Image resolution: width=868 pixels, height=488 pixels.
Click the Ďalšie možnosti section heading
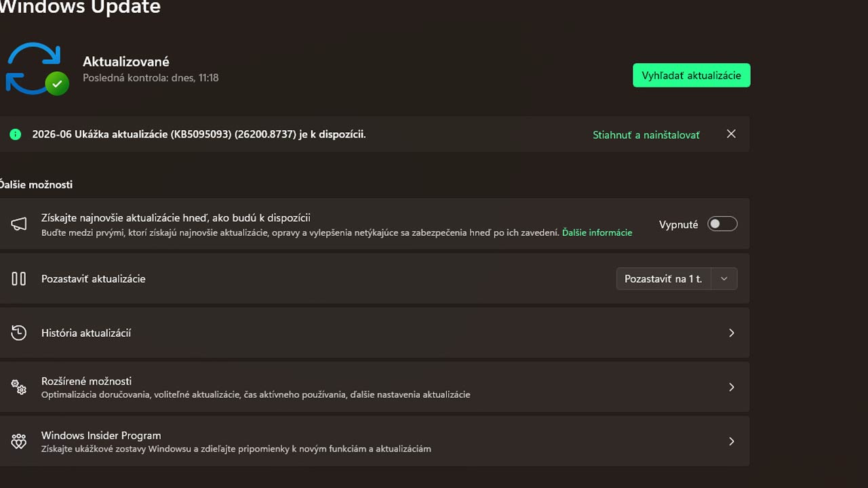[x=36, y=184]
